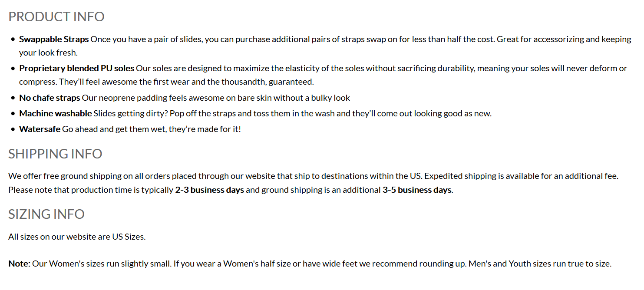Click the Swappable Straps bold label
This screenshot has height=290, width=644.
(x=54, y=39)
